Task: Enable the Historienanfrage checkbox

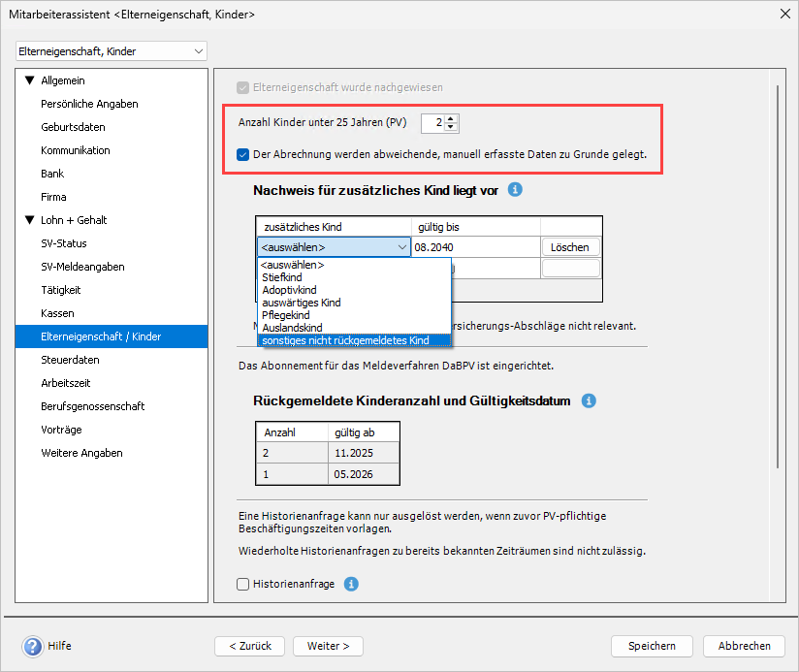Action: pyautogui.click(x=243, y=584)
